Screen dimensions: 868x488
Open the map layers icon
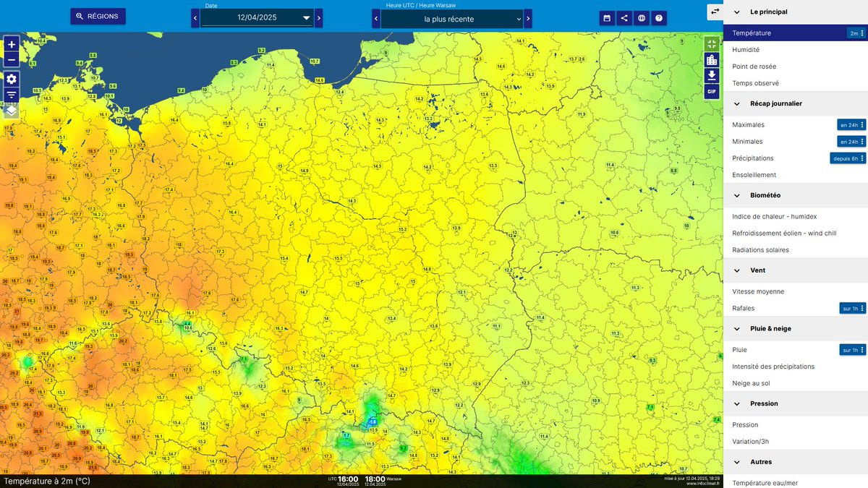tap(12, 111)
